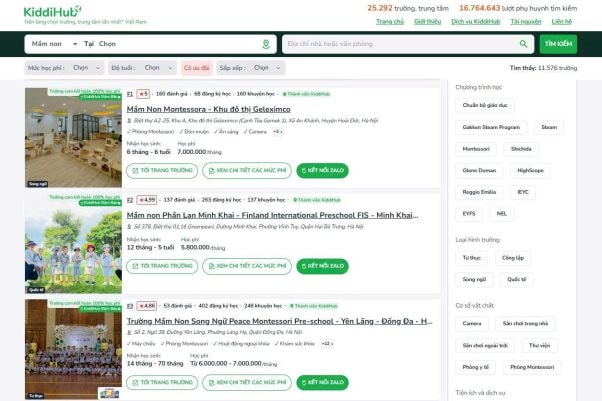This screenshot has width=602, height=401.
Task: Select Glenn Doman program filter
Action: click(x=479, y=171)
